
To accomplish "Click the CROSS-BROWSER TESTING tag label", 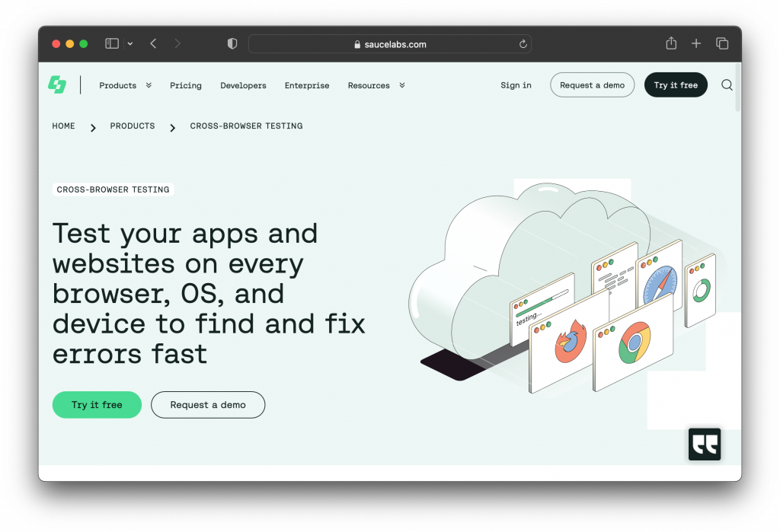I will coord(113,190).
